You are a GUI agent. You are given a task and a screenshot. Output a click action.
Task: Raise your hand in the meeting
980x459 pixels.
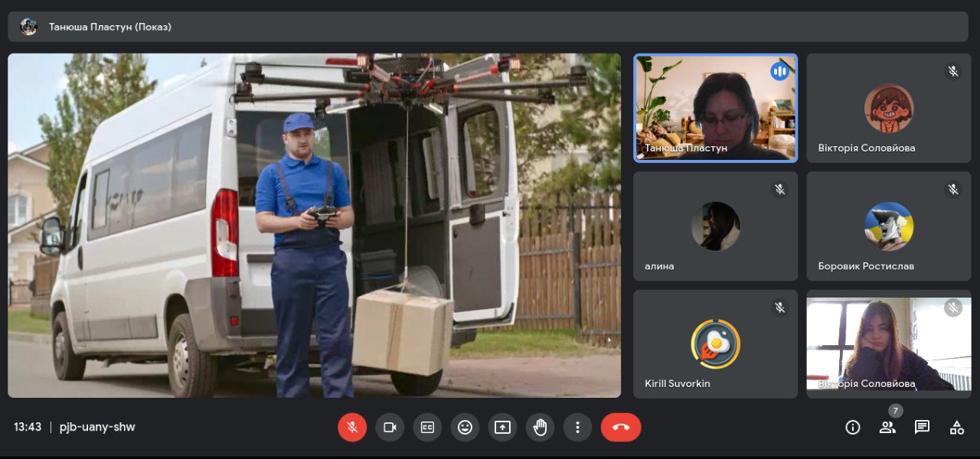(x=540, y=428)
